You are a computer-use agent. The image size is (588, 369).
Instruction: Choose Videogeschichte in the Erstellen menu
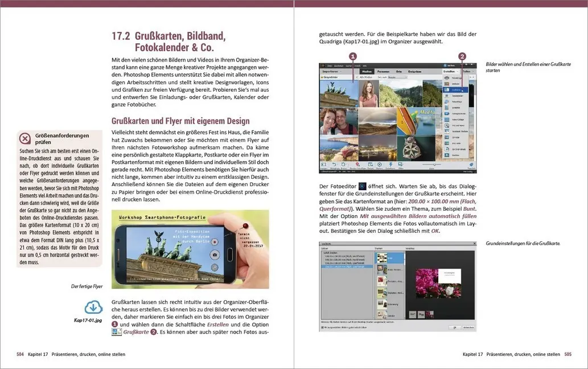455,114
